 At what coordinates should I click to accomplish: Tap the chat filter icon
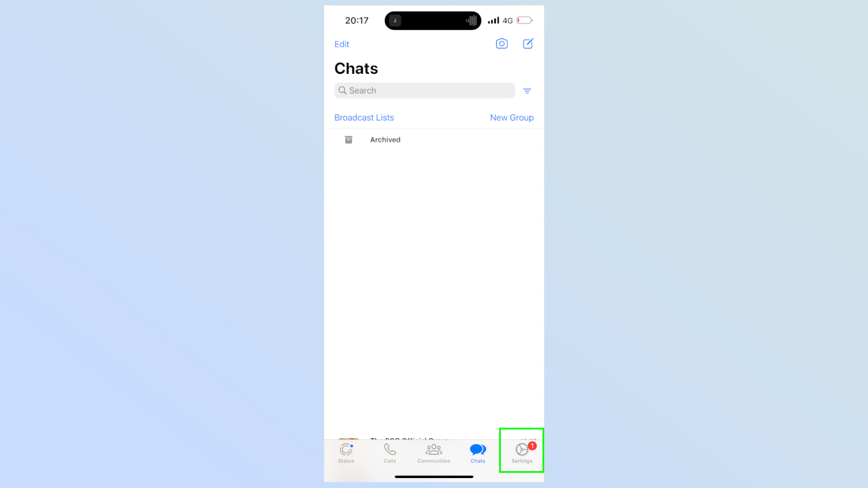[527, 91]
